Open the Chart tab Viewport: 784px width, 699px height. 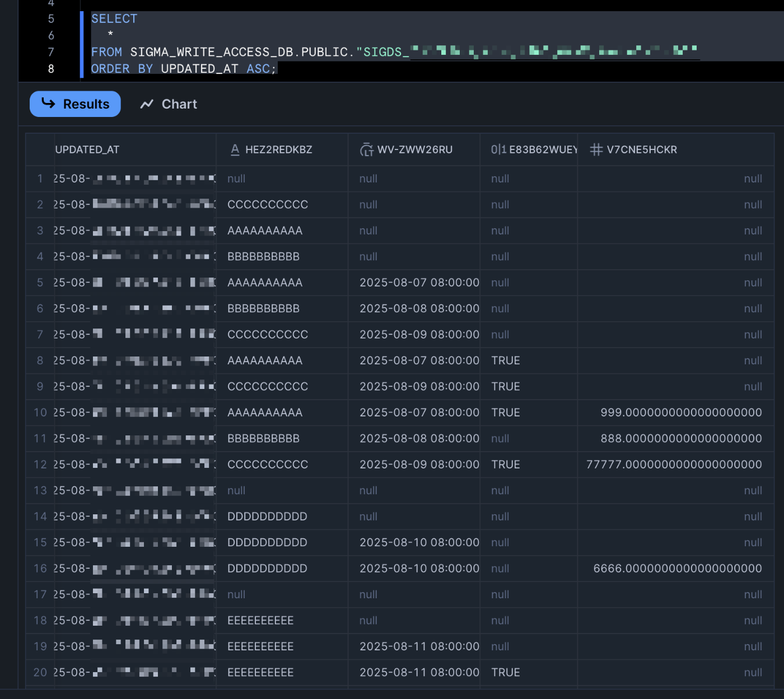pos(169,104)
